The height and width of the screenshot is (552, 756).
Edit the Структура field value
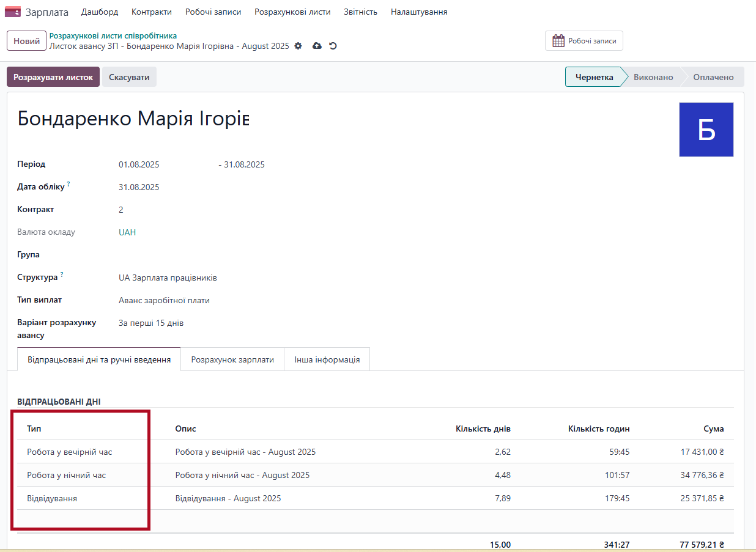(168, 278)
